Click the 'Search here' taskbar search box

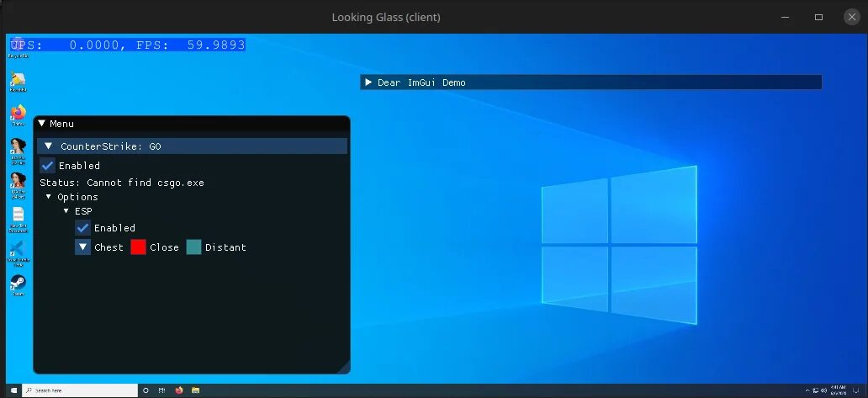pyautogui.click(x=80, y=390)
